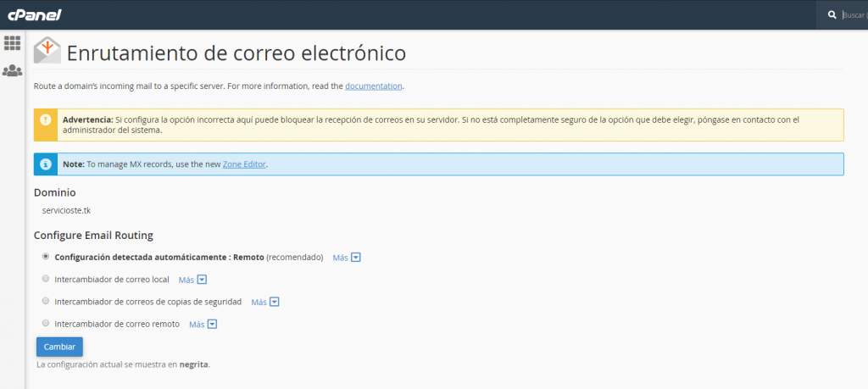Screen dimensions: 868x389
Task: Open the documentation link
Action: point(374,86)
